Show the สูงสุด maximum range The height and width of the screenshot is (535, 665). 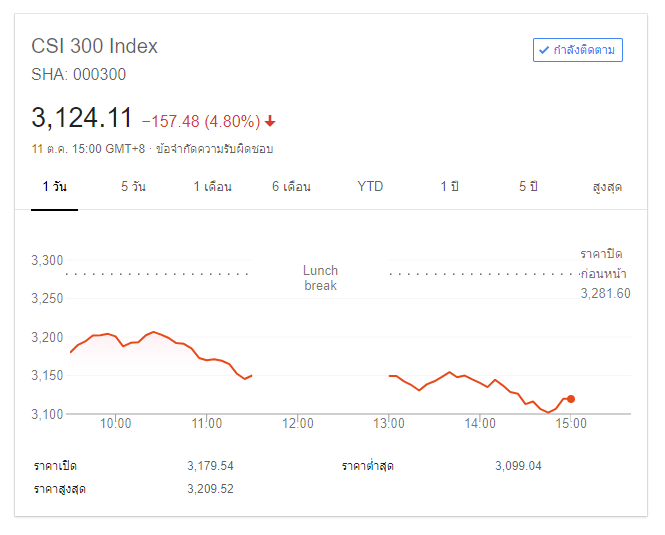[x=607, y=187]
